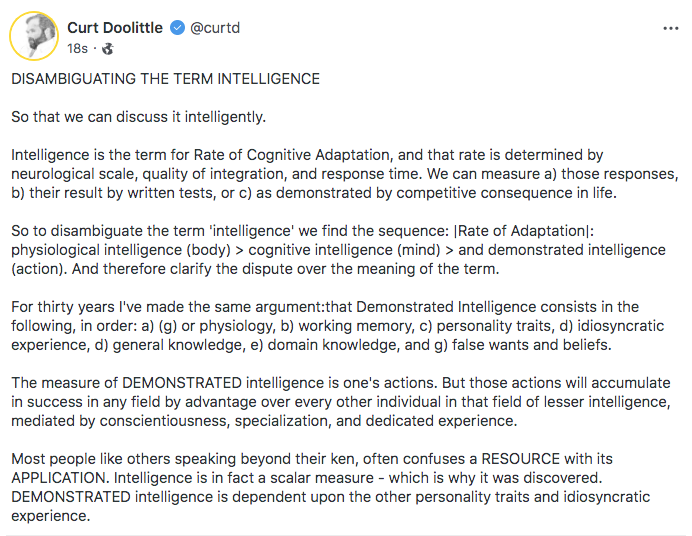Click the line 'So that we can discuss it intelligently.'
Viewport: 692px width, 536px height.
pos(139,117)
